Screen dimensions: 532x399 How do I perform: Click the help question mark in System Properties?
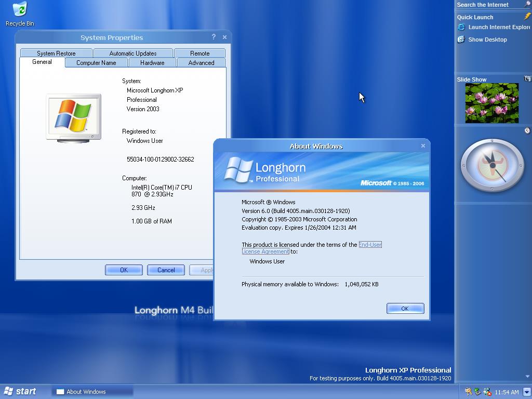[x=214, y=37]
